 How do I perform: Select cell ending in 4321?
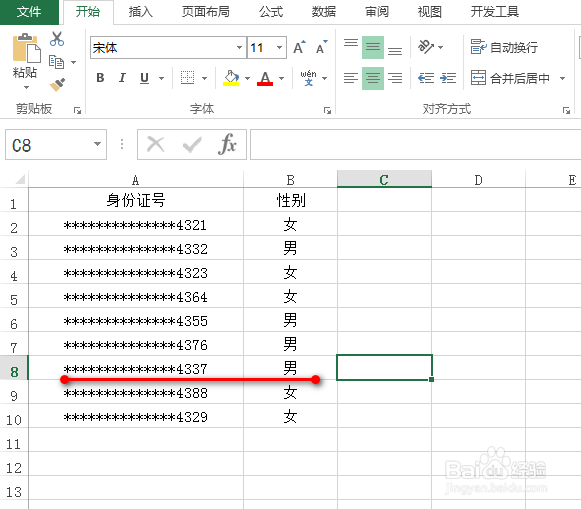point(136,224)
